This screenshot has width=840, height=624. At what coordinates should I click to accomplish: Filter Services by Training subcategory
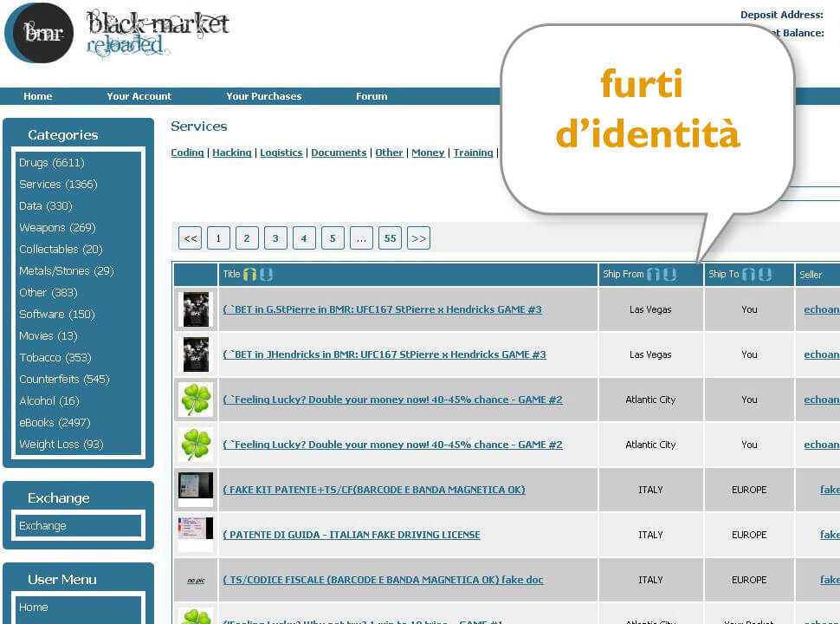click(x=473, y=153)
